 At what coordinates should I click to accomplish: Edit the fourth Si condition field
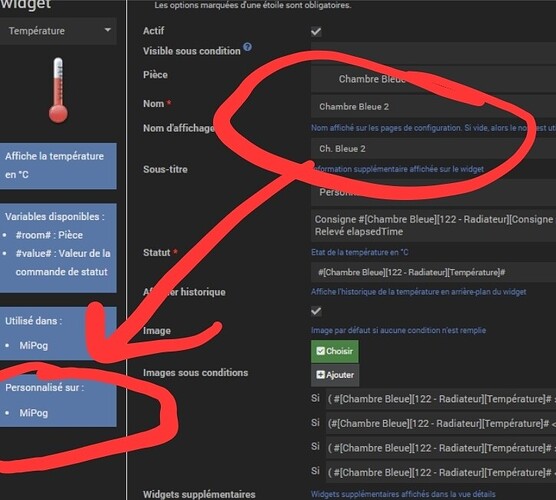(x=441, y=472)
